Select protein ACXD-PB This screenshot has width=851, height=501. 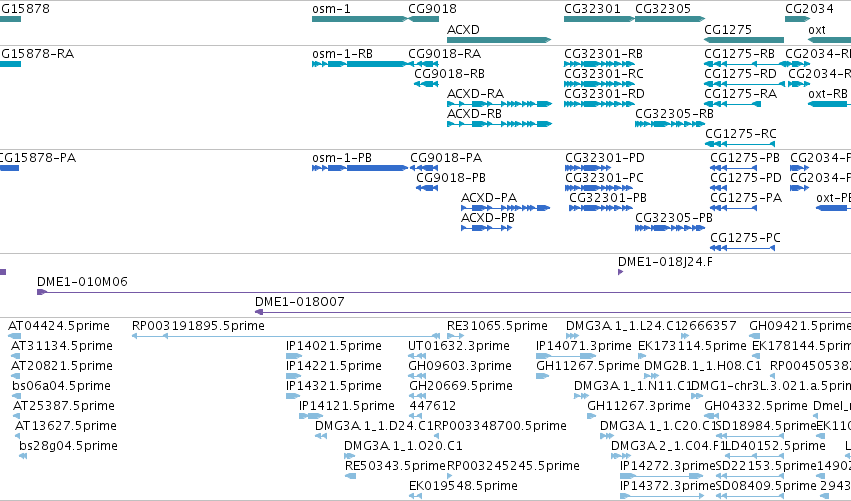(x=486, y=228)
